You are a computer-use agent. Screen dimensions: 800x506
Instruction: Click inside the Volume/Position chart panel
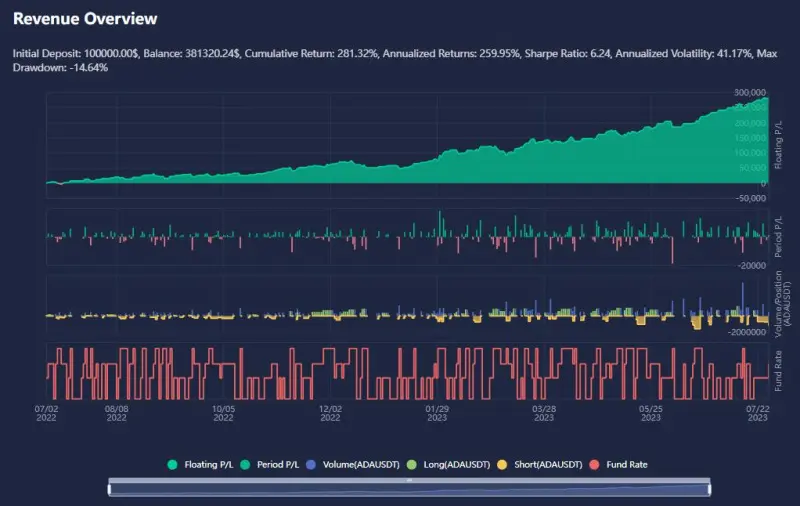click(x=400, y=310)
